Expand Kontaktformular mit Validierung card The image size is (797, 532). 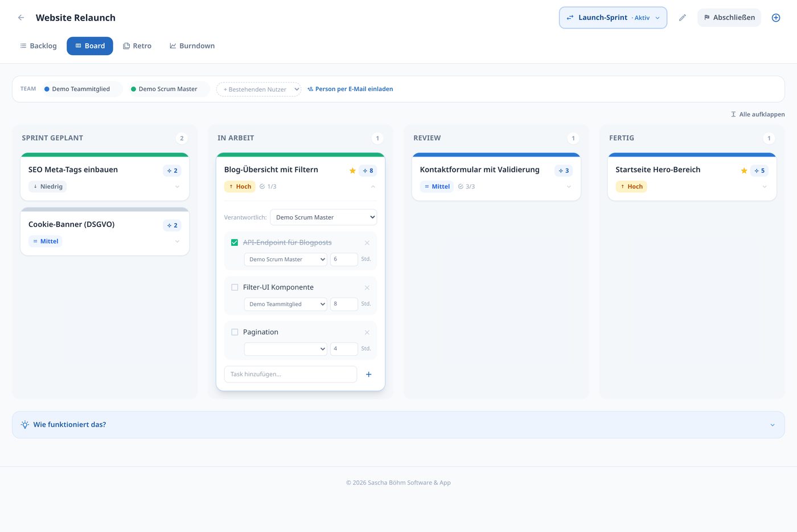(569, 187)
